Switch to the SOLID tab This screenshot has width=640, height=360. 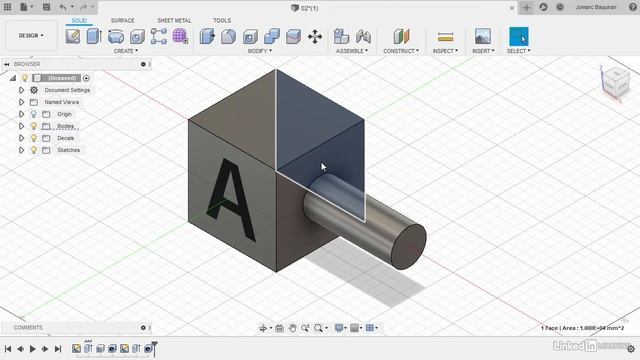click(79, 20)
